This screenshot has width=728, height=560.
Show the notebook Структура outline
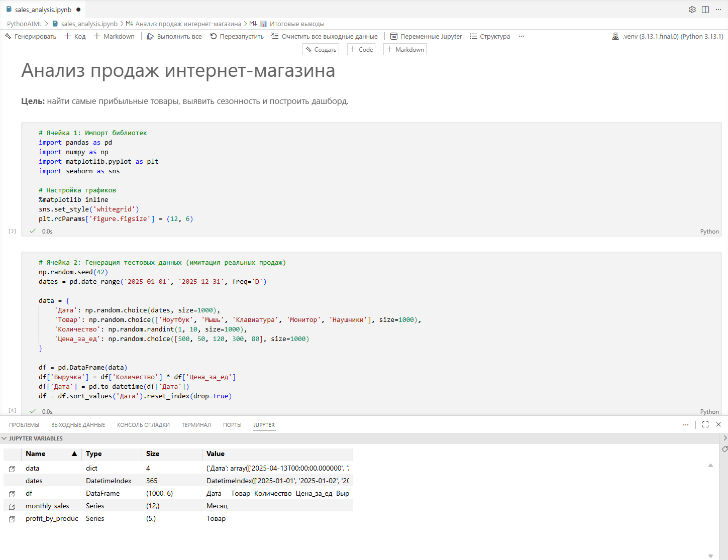coord(490,36)
